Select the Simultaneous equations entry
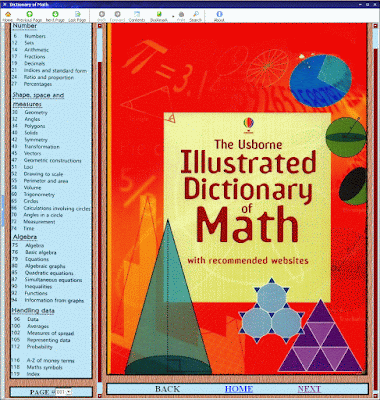 53,280
